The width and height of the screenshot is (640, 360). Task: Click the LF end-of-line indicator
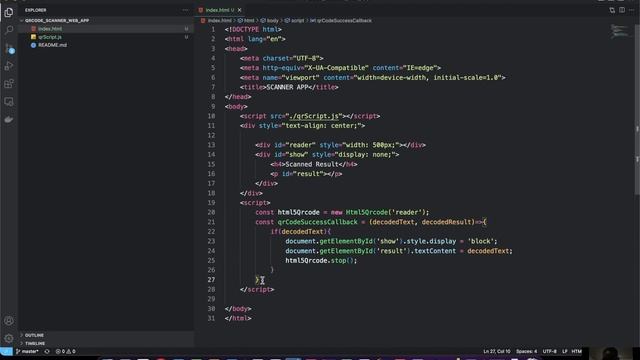(564, 351)
